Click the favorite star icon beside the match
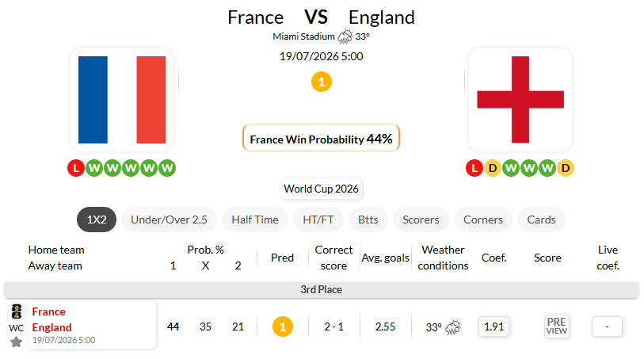The height and width of the screenshot is (359, 644). [x=16, y=342]
